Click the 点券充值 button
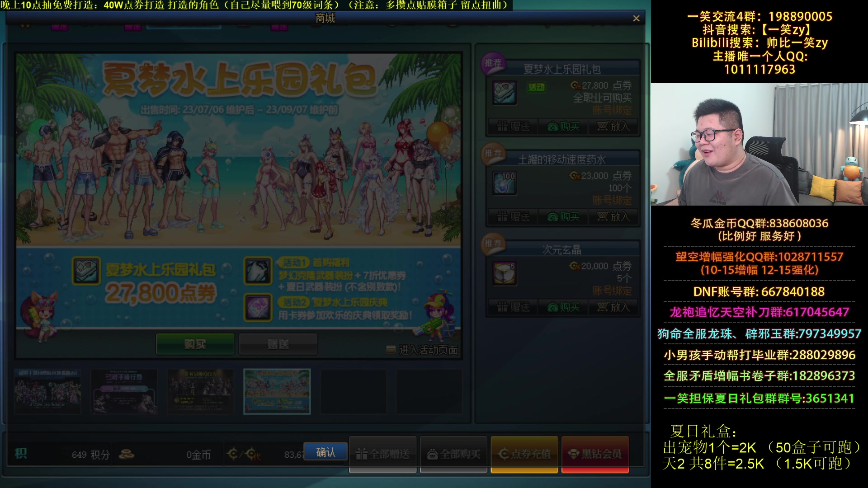The image size is (868, 488). point(524,454)
